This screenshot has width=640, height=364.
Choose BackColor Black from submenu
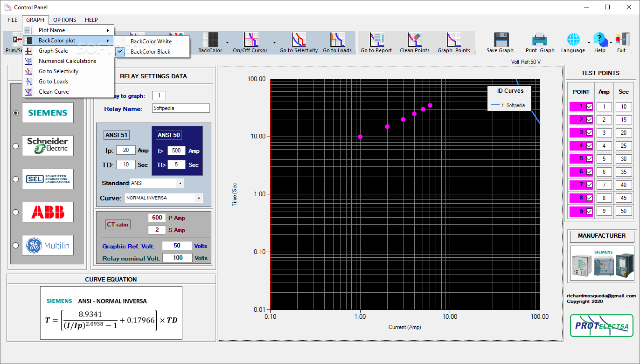(x=152, y=52)
